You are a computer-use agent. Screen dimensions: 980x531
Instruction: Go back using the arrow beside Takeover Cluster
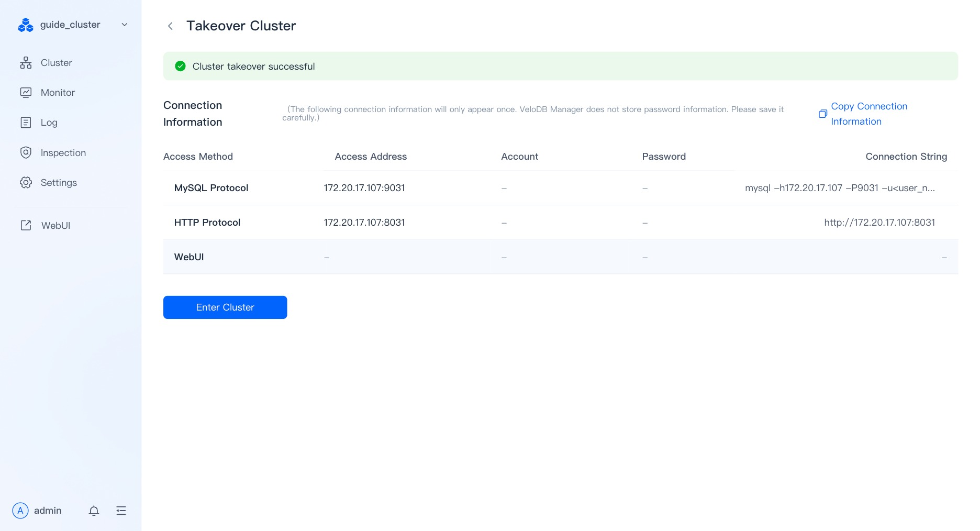(x=170, y=26)
